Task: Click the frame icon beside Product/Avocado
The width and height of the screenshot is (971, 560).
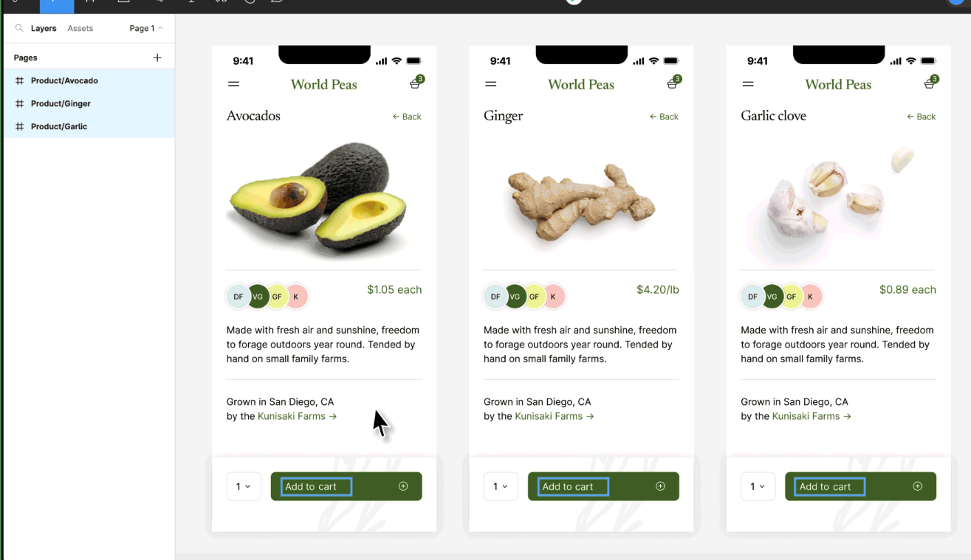Action: point(20,81)
